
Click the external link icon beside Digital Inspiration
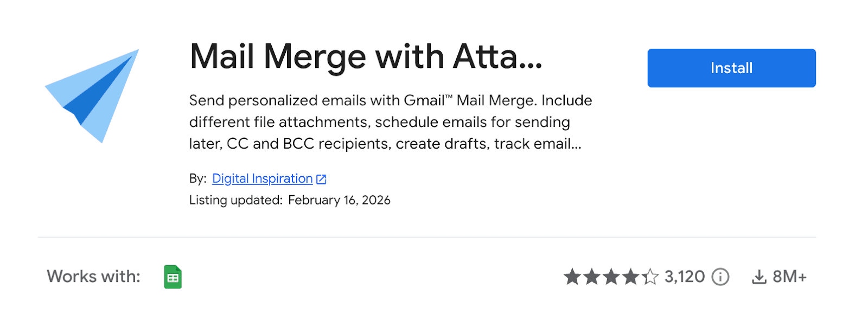321,179
